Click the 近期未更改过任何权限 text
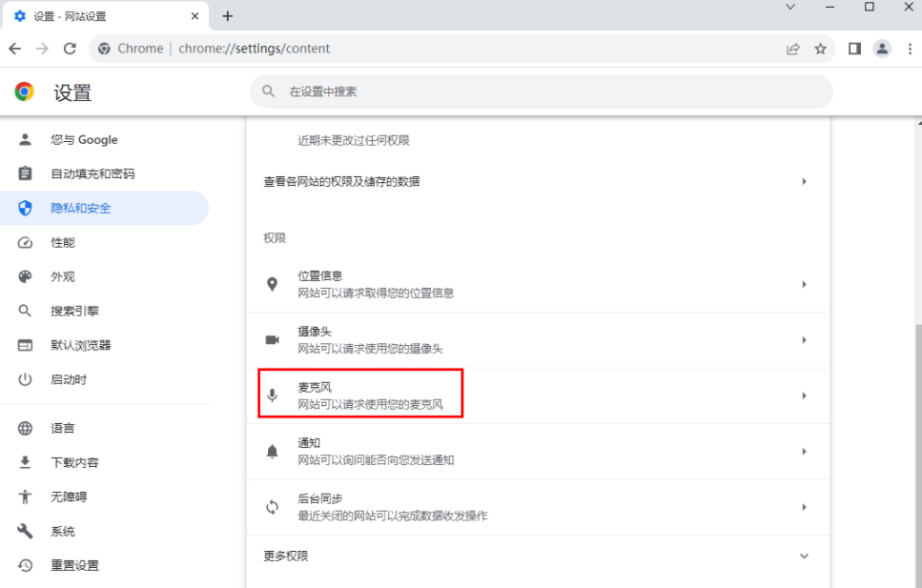The width and height of the screenshot is (922, 588). (x=354, y=140)
